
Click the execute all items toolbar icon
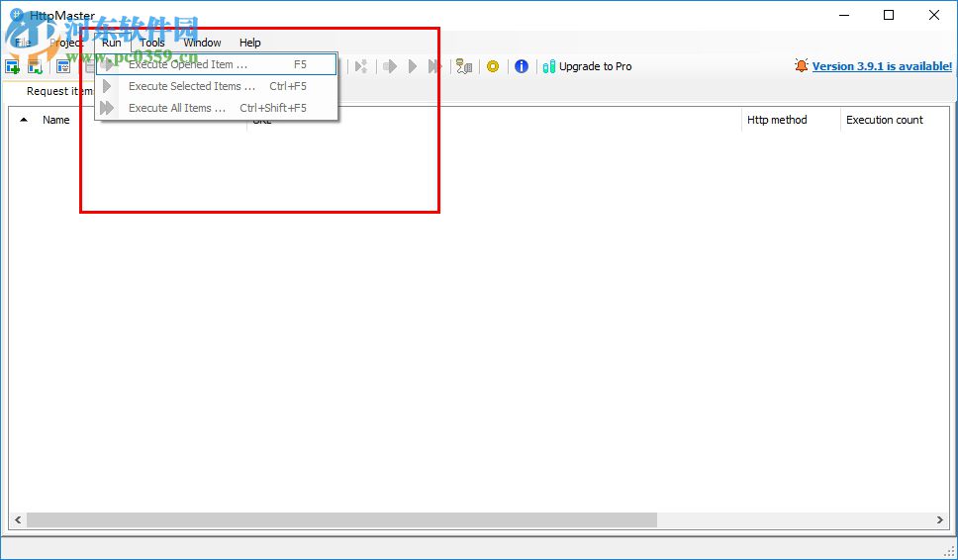[x=434, y=66]
